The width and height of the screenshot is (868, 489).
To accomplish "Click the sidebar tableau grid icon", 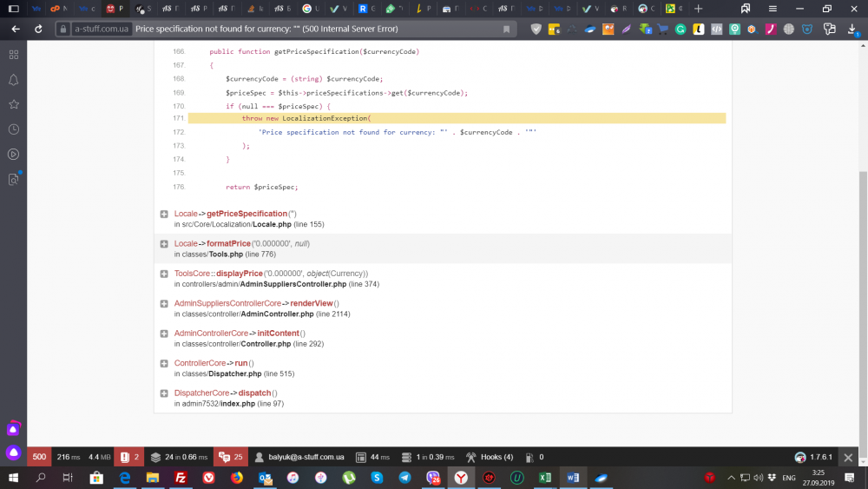I will pos(13,55).
